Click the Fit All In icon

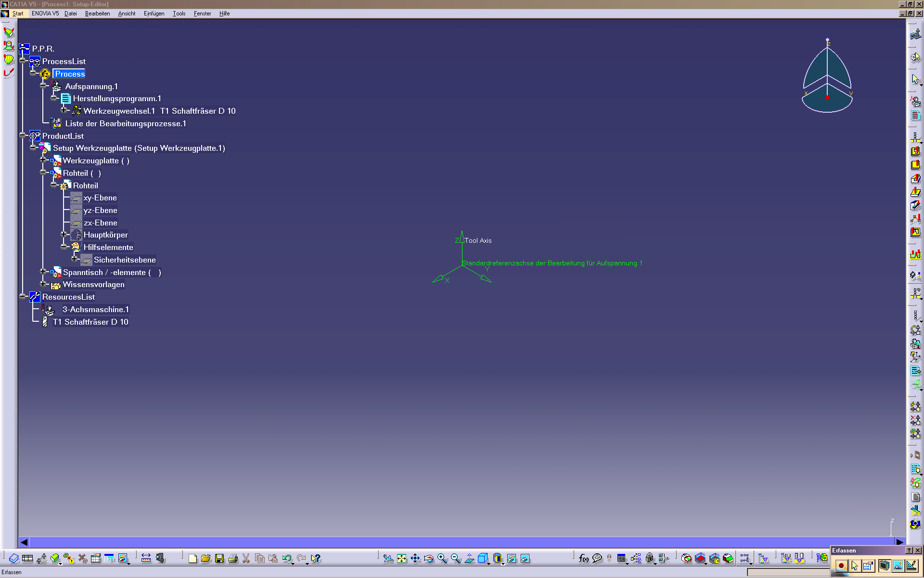click(402, 558)
